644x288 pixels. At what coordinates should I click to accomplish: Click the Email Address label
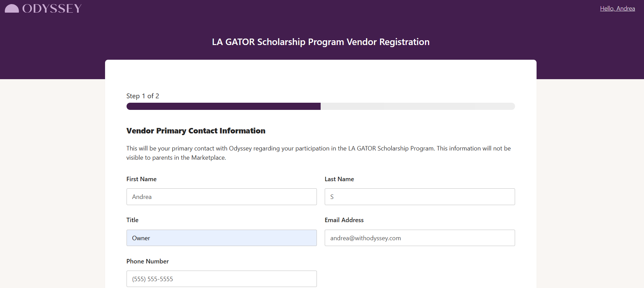pyautogui.click(x=344, y=220)
